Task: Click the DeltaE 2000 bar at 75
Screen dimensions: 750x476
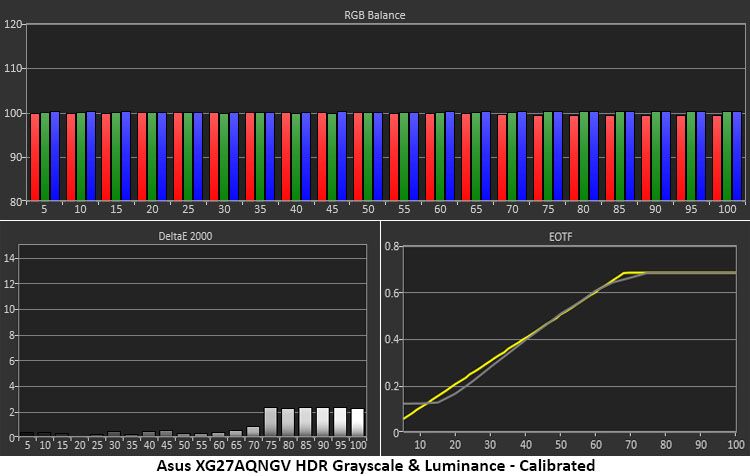Action: tap(271, 422)
